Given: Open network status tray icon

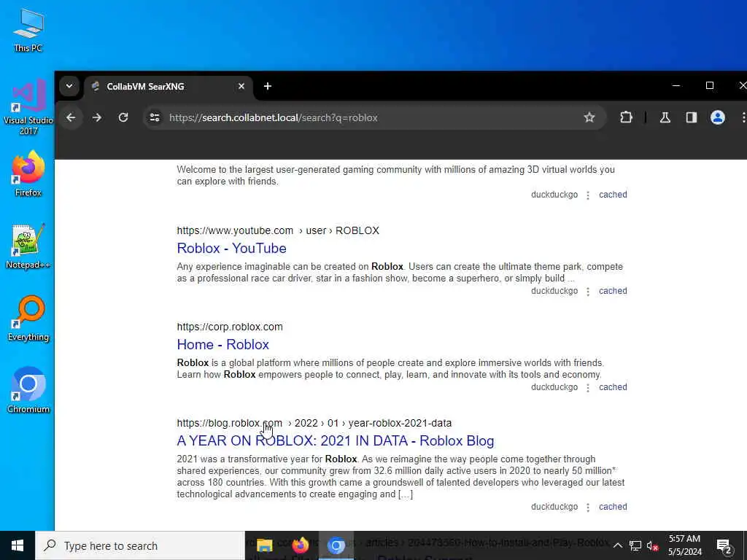Looking at the screenshot, I should [635, 545].
